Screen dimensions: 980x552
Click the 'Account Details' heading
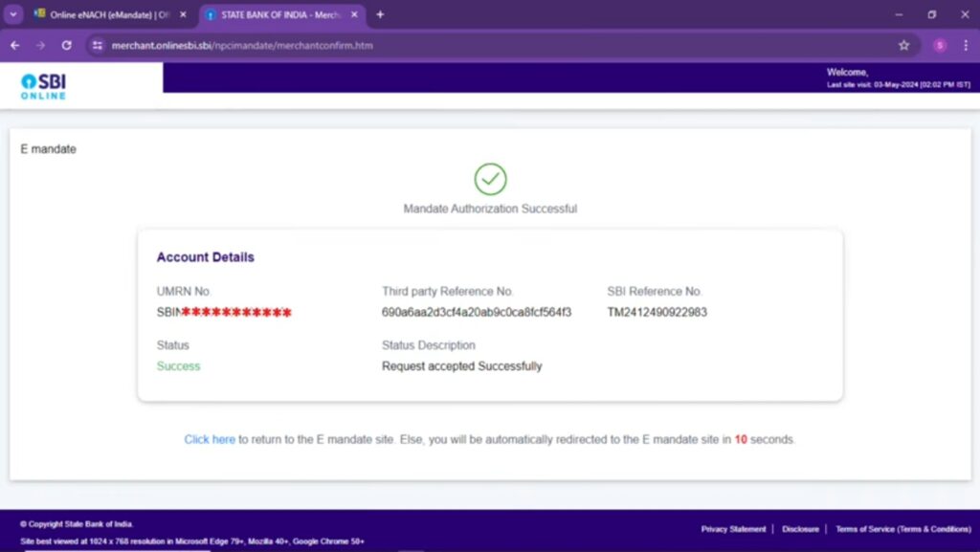point(205,257)
